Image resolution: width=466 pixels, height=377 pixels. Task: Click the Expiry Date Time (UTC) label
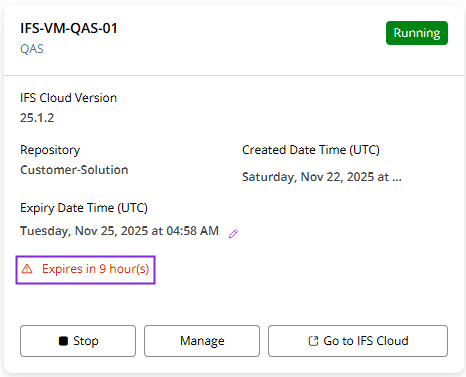pos(84,208)
